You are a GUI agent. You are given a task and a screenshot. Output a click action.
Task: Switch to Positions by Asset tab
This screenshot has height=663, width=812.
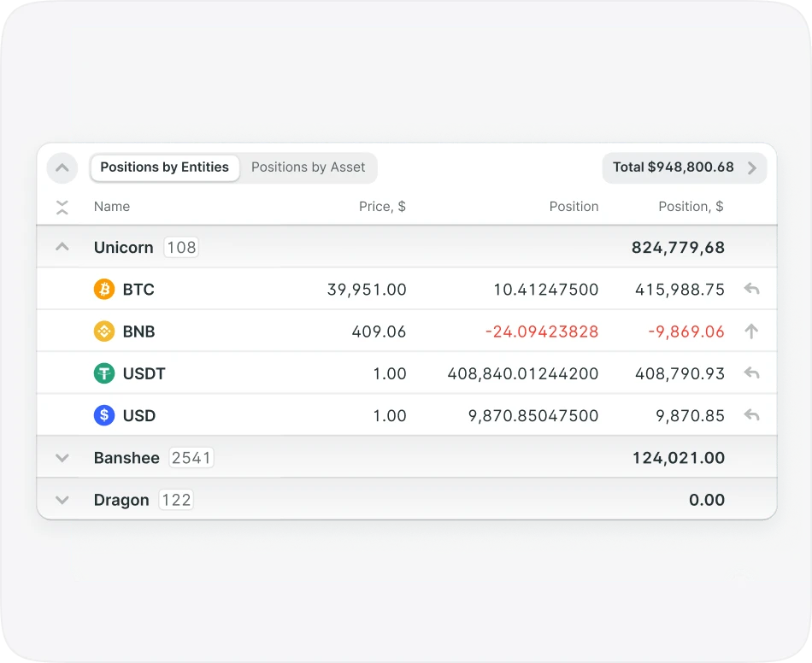[x=308, y=167]
